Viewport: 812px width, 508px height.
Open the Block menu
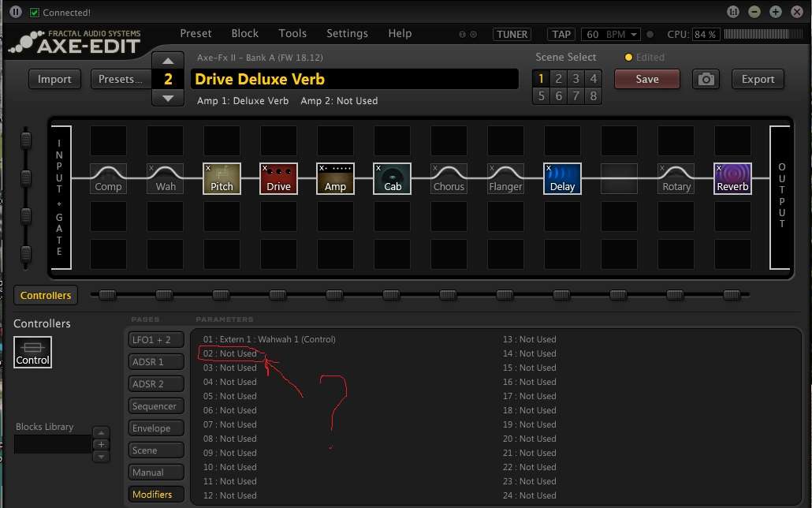pos(244,33)
